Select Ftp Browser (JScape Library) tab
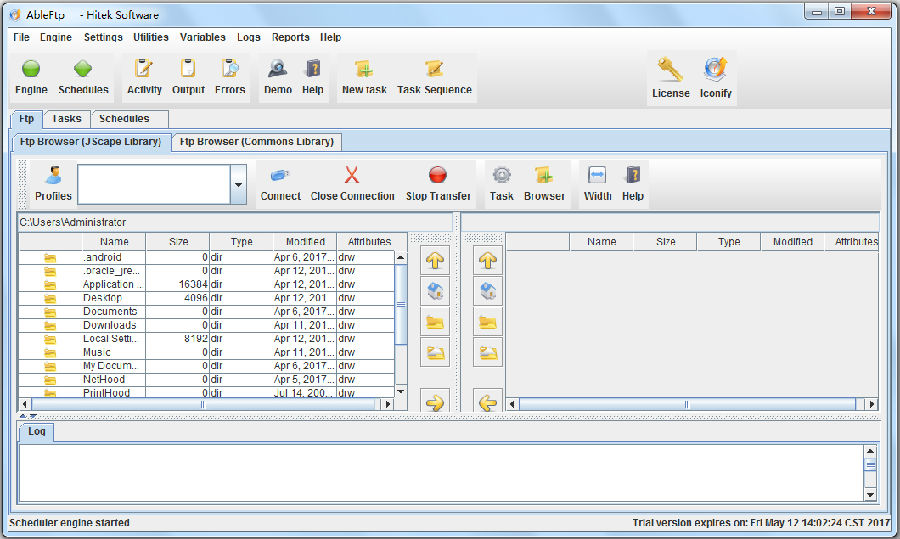900x539 pixels. pyautogui.click(x=91, y=142)
